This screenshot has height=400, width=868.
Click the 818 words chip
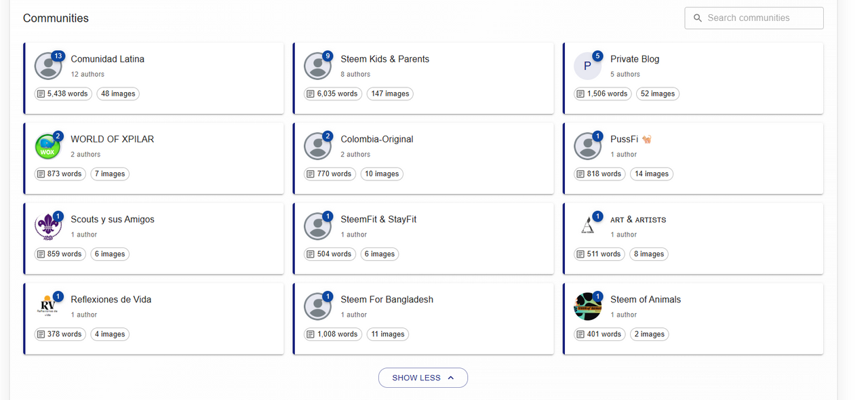[599, 174]
